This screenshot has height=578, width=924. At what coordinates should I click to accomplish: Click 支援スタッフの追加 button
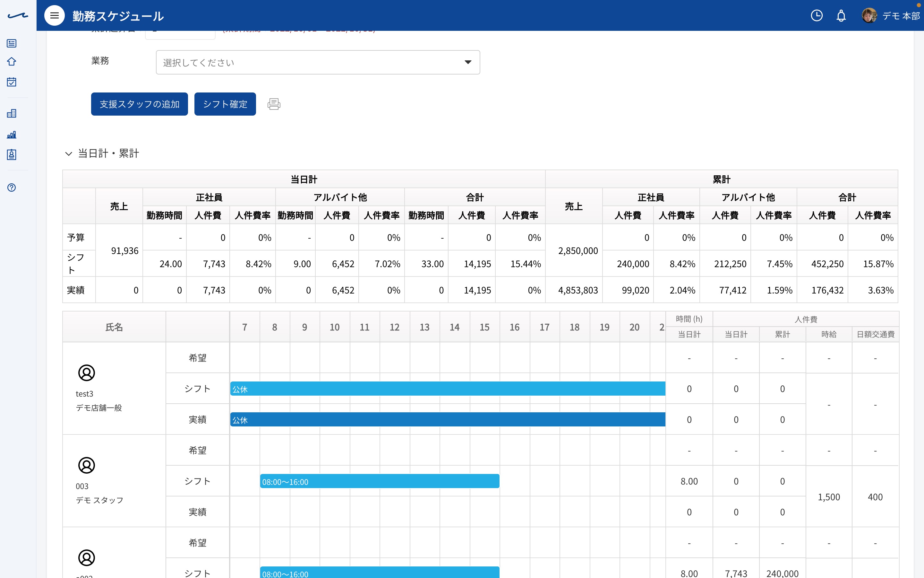coord(139,104)
